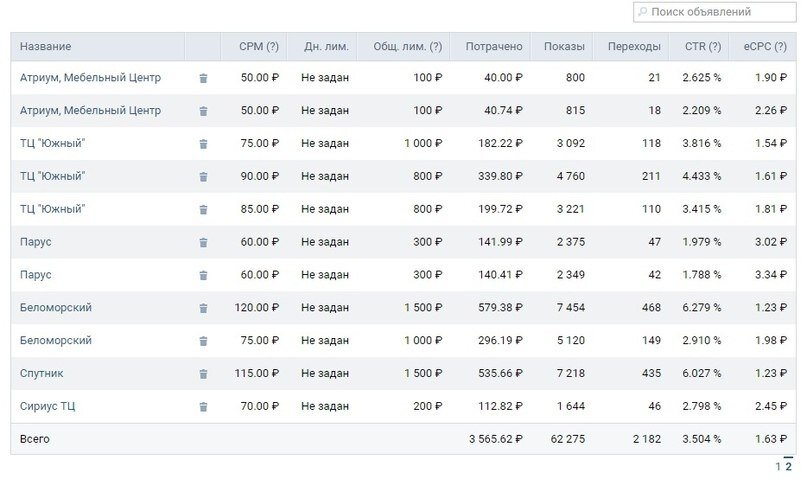Select the 468 clicks cell
The image size is (807, 479).
pos(651,308)
